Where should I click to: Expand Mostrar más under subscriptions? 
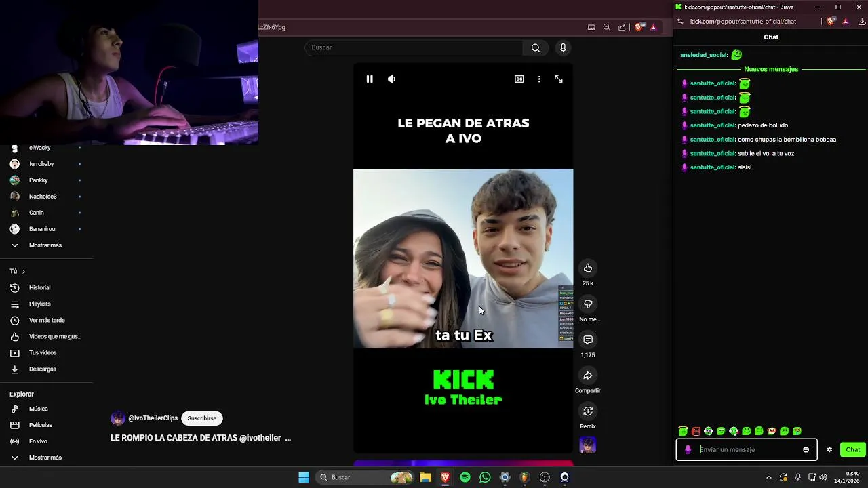[45, 245]
